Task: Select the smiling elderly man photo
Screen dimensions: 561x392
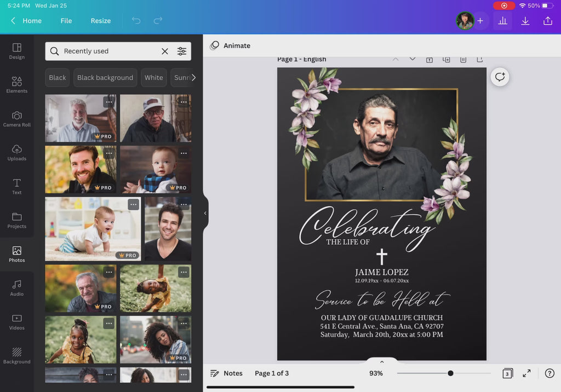Action: coord(81,118)
